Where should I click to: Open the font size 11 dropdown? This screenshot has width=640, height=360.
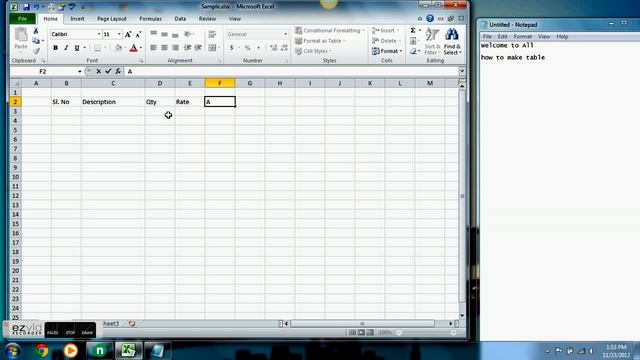pos(119,34)
